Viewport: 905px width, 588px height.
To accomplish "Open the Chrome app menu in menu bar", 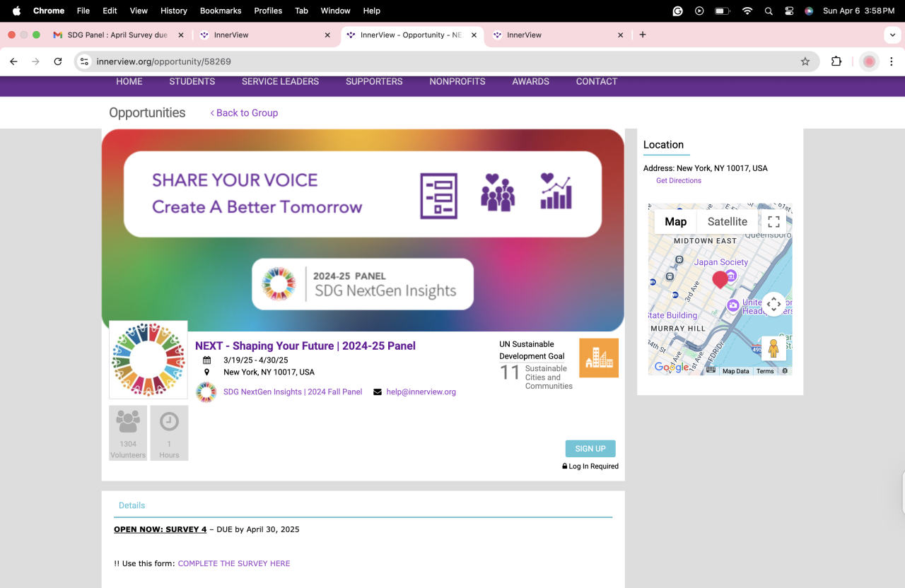I will [49, 11].
